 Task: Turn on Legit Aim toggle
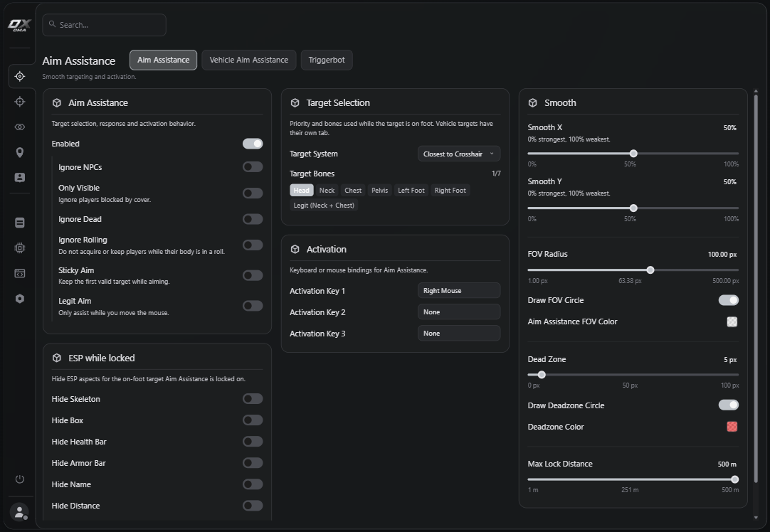(x=253, y=306)
